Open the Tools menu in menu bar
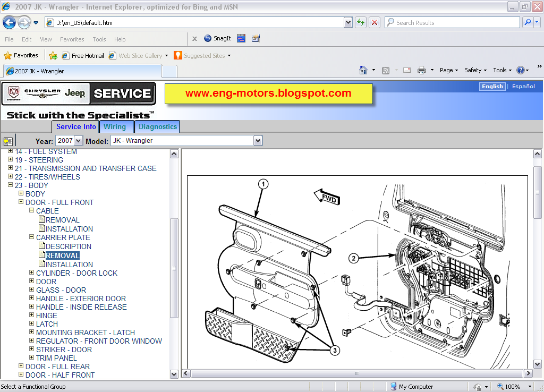Screen dimensions: 544x392 point(99,39)
